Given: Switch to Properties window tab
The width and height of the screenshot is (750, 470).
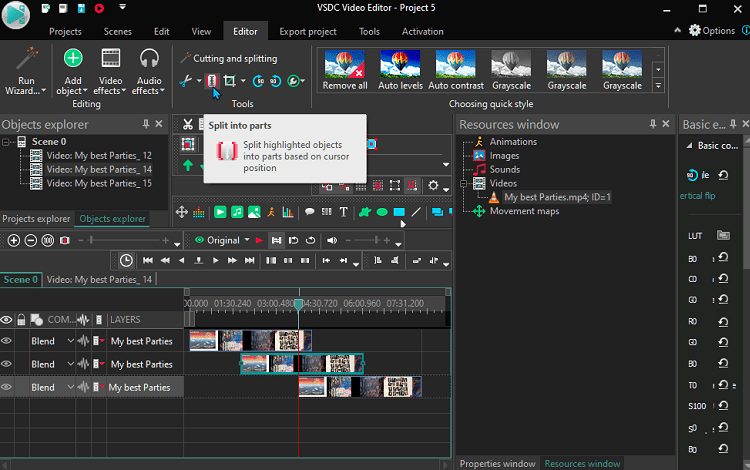Looking at the screenshot, I should (x=497, y=464).
